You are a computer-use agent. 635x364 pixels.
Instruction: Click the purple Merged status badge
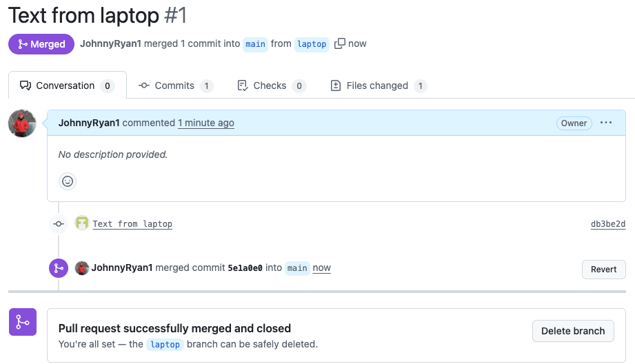41,44
